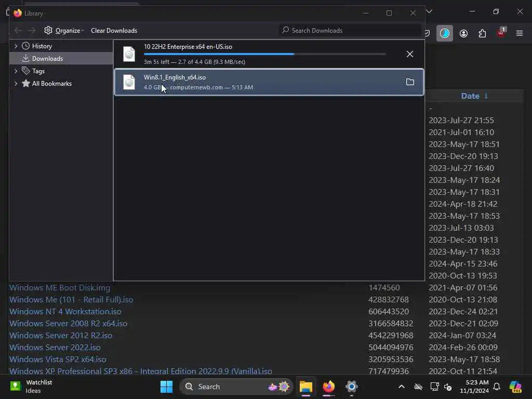Select the 2024-Apr-18 21:42 date entry

pyautogui.click(x=463, y=204)
